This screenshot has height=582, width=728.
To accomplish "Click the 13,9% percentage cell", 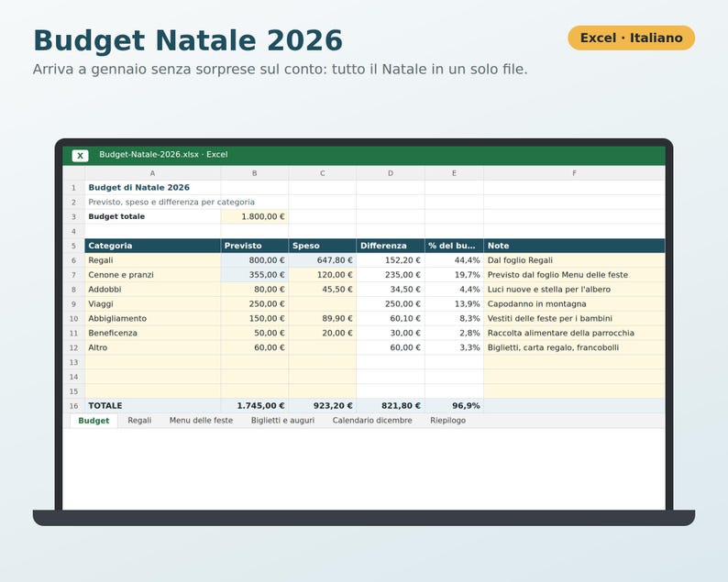I will click(454, 304).
